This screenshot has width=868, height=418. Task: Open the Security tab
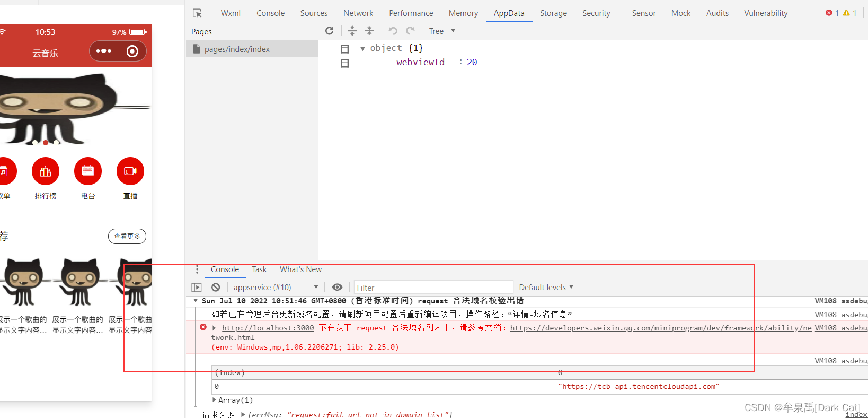point(596,13)
